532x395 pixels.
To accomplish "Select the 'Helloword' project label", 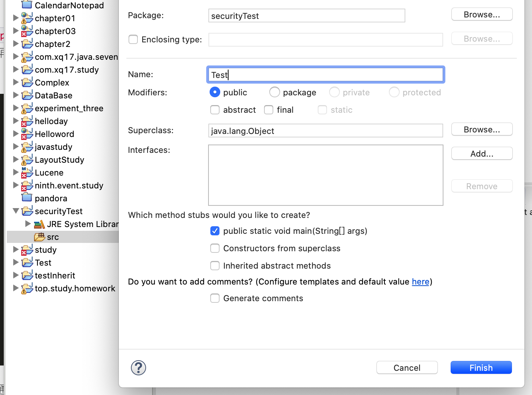I will [x=54, y=134].
